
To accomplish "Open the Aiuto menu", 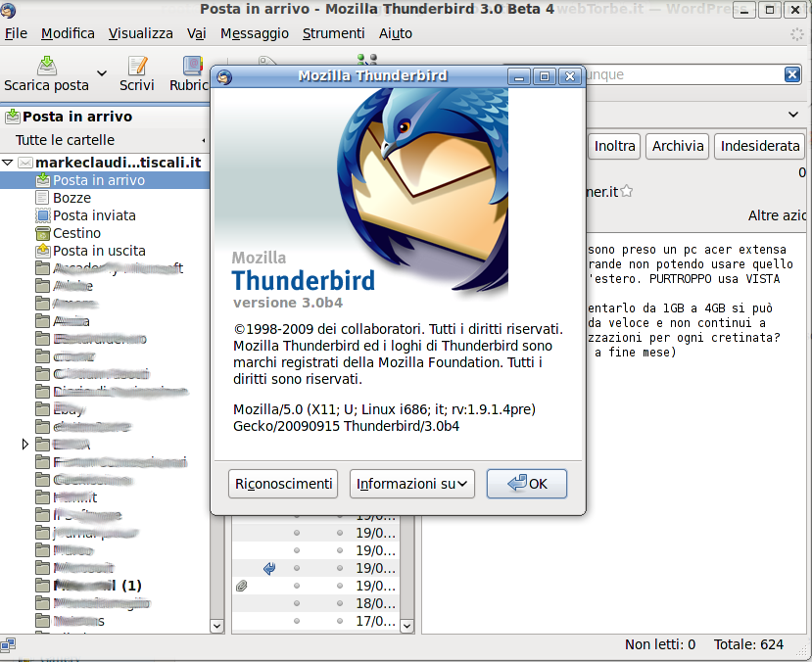I will point(395,33).
